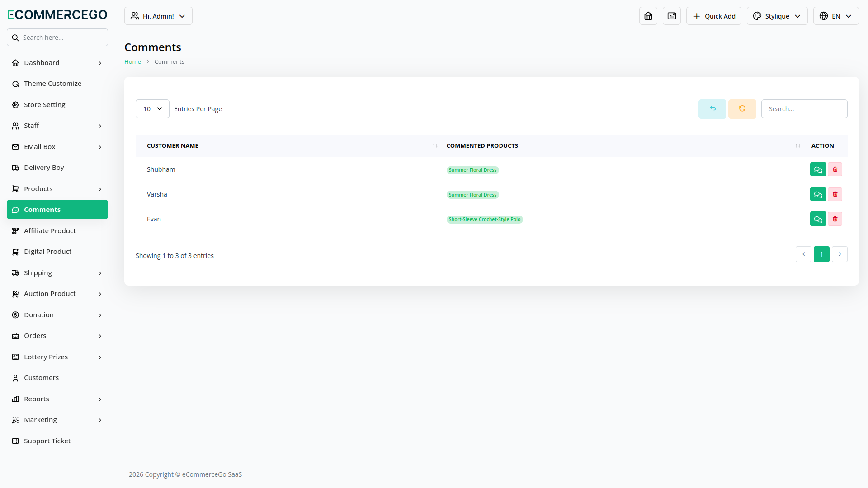Screen dimensions: 868x488
Task: Open the POS card icon next to Quick Add
Action: 672,16
